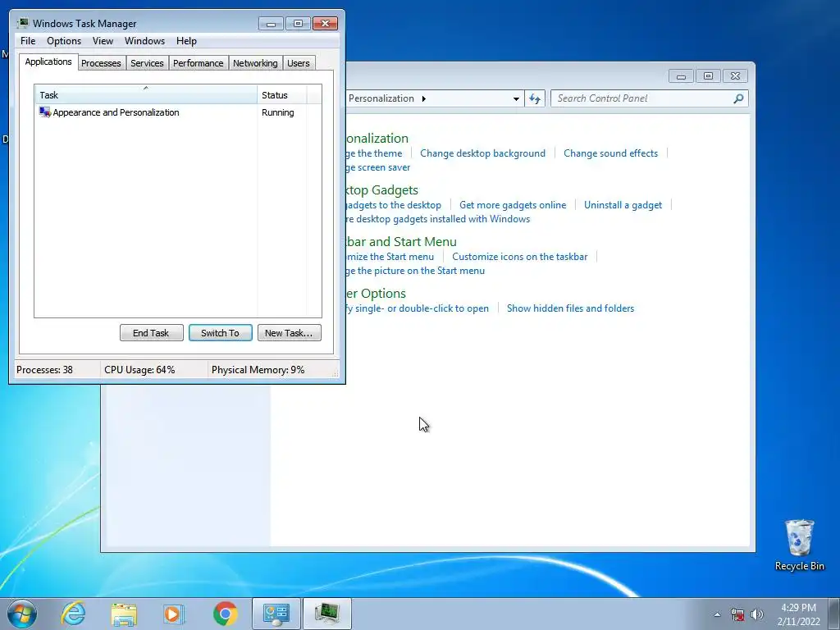Viewport: 840px width, 630px height.
Task: Open the clock showing 4:29 PM
Action: (798, 614)
